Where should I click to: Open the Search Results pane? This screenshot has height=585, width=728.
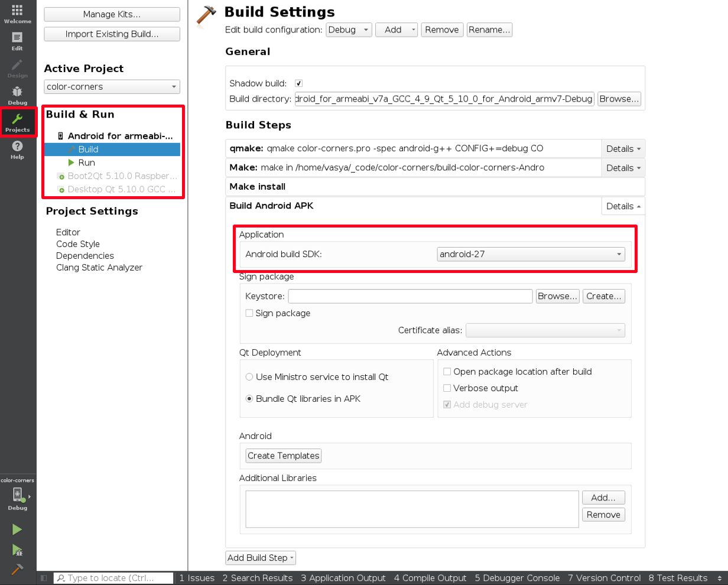point(258,578)
